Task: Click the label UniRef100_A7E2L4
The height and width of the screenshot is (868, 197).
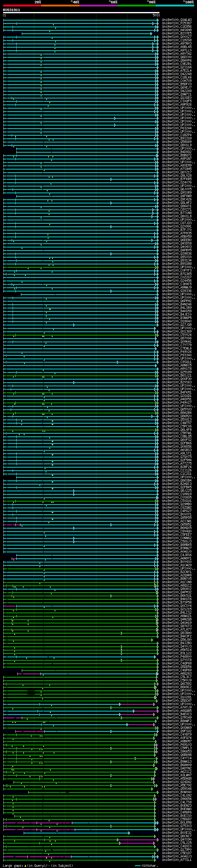Action: click(177, 71)
